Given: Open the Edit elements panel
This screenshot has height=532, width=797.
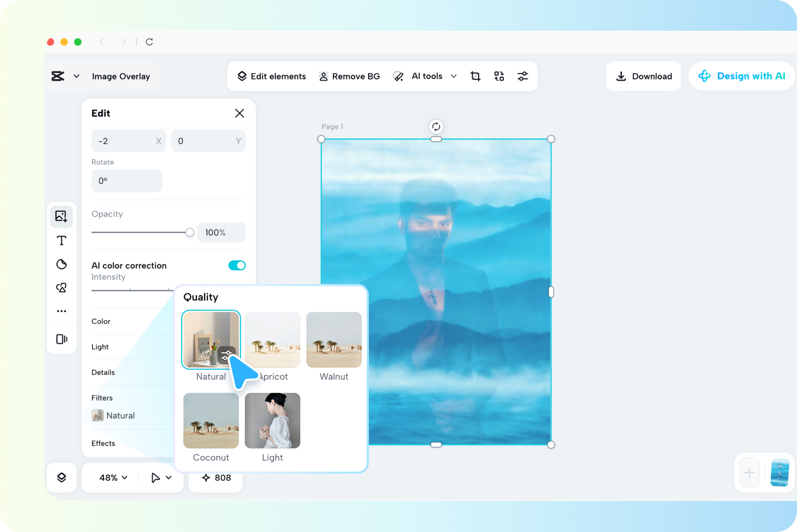Looking at the screenshot, I should click(271, 76).
